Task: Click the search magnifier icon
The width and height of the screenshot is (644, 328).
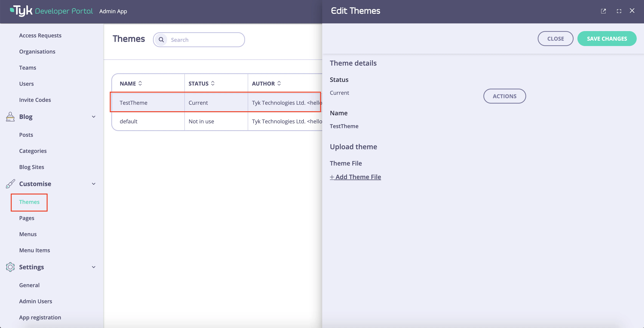Action: click(161, 40)
